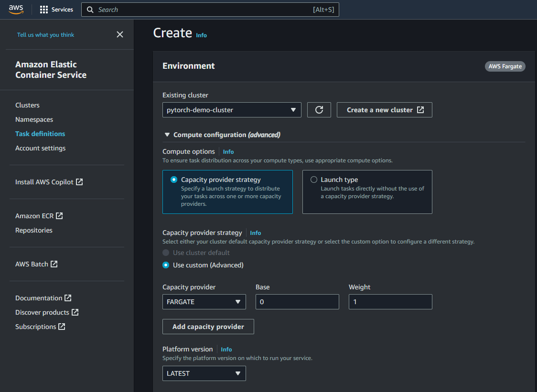
Task: Open the Services grid menu icon
Action: click(44, 10)
